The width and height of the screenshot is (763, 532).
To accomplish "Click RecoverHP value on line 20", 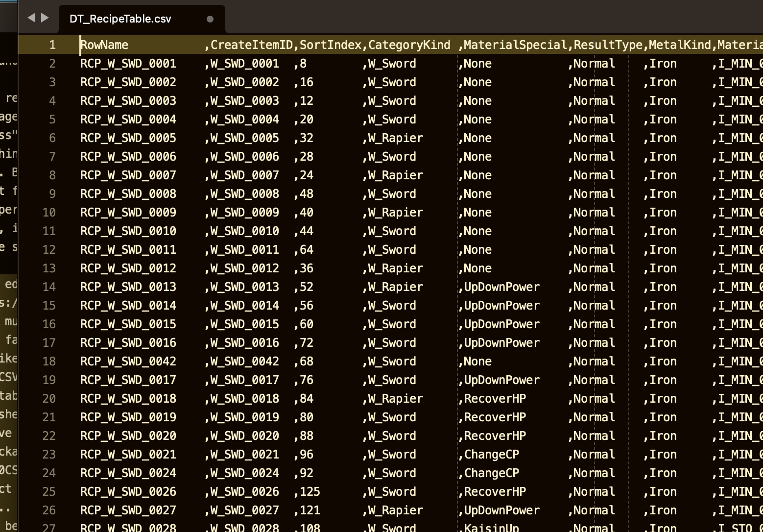I will (x=495, y=399).
